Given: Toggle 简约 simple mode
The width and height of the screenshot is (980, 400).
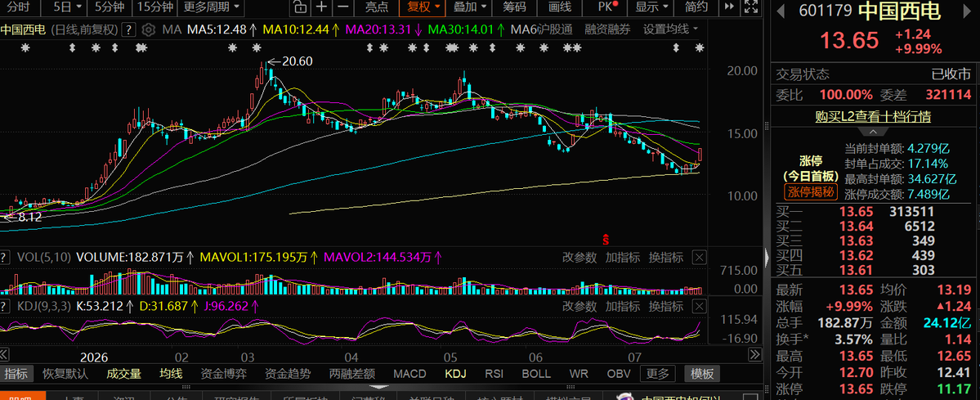Looking at the screenshot, I should (696, 7).
